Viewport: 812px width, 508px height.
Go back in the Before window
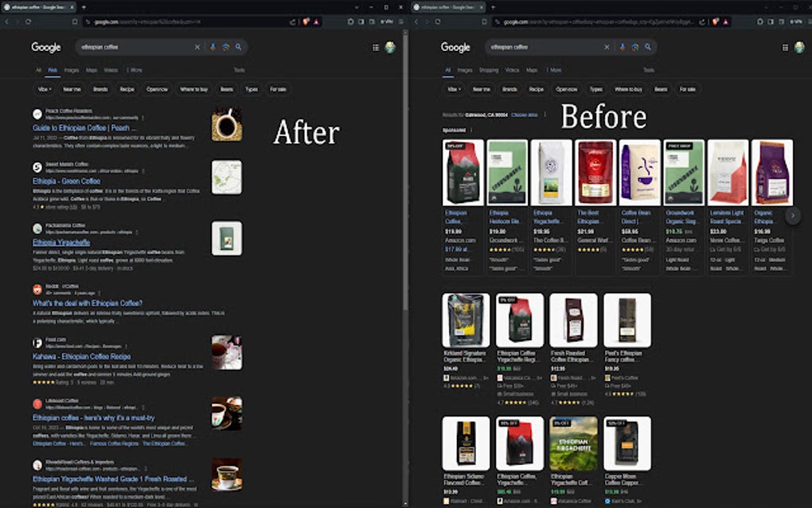(x=416, y=21)
